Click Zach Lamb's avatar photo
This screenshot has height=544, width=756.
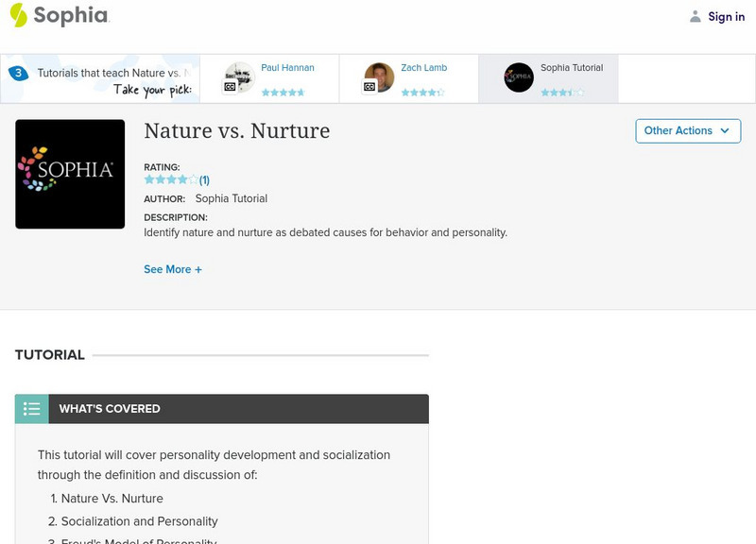point(380,76)
